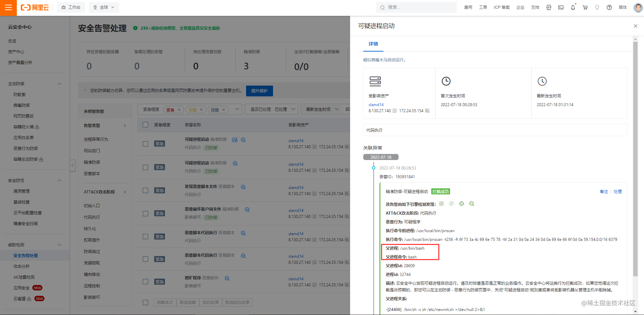The height and width of the screenshot is (315, 644).
Task: Open the notifications bell
Action: [573, 7]
